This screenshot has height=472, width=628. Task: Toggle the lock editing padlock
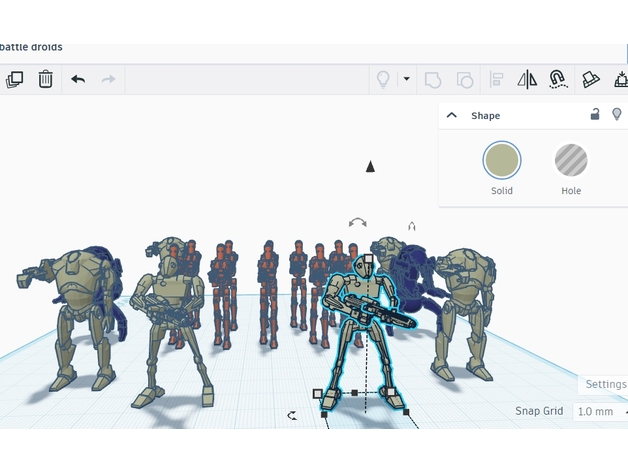(x=595, y=115)
